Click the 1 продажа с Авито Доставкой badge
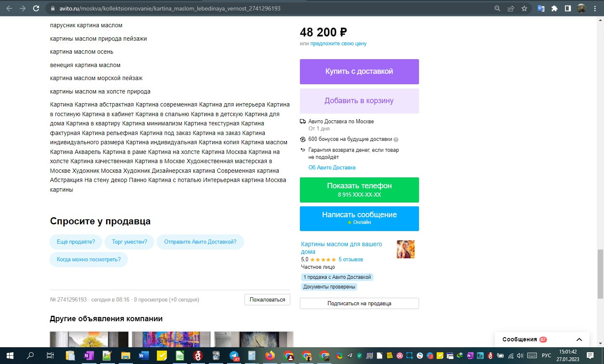 click(337, 277)
